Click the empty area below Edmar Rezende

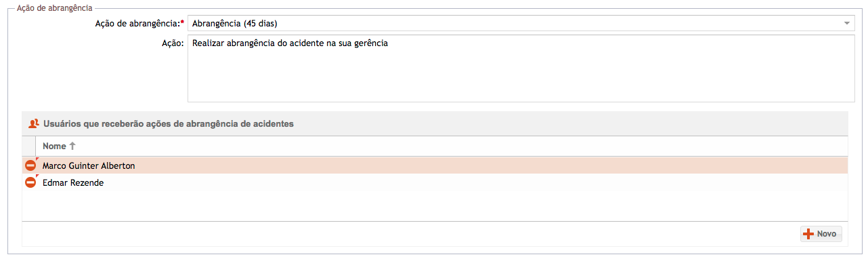tap(435, 205)
